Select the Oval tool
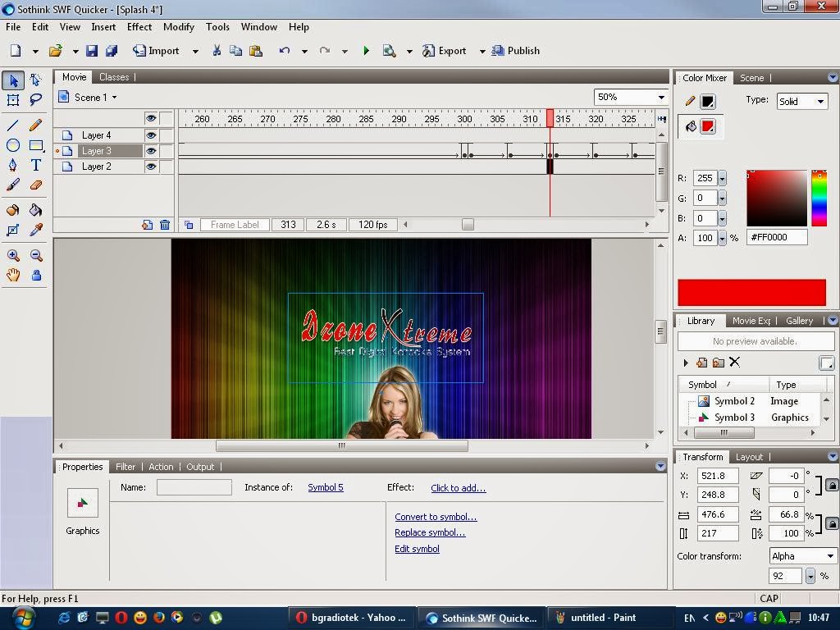 pyautogui.click(x=13, y=145)
